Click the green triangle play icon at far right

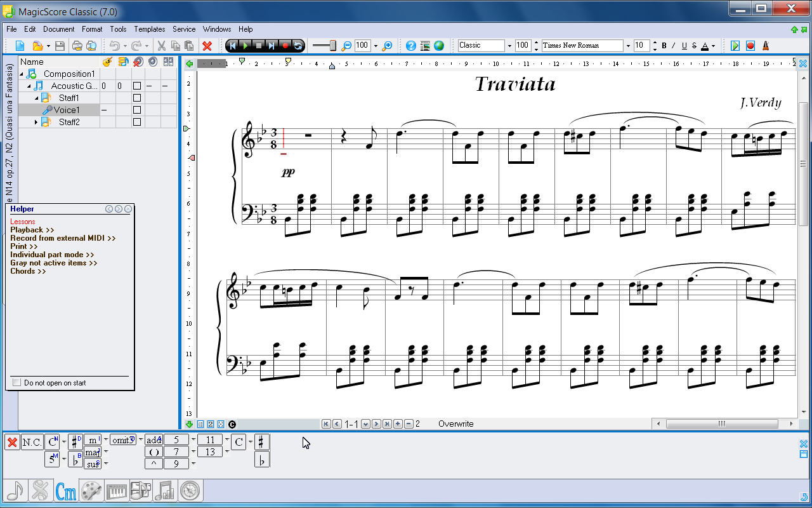(735, 46)
